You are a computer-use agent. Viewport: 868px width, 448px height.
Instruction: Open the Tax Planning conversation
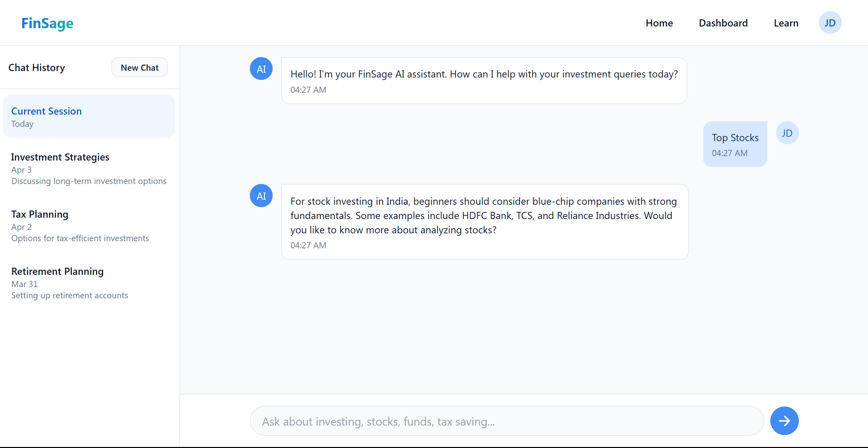point(89,226)
